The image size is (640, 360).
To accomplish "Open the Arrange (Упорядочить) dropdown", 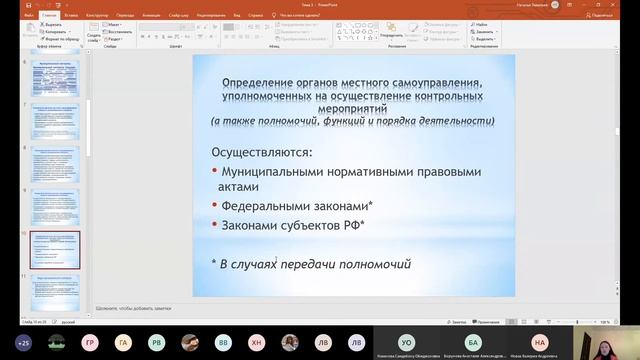I will pos(391,31).
